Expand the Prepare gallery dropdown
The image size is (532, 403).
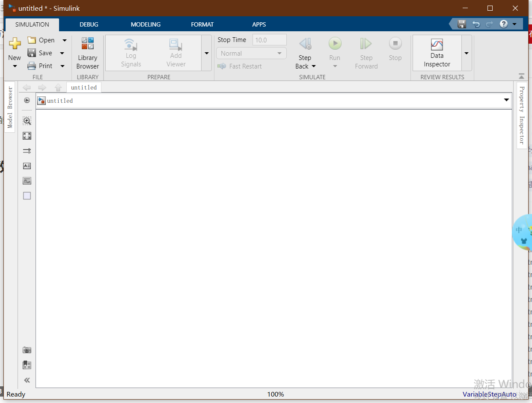[x=207, y=53]
